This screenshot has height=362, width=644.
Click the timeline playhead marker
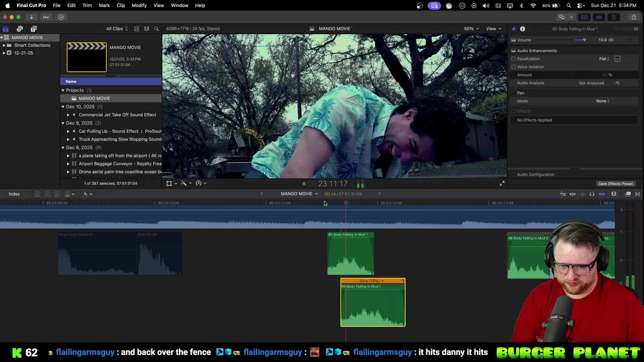tap(346, 203)
